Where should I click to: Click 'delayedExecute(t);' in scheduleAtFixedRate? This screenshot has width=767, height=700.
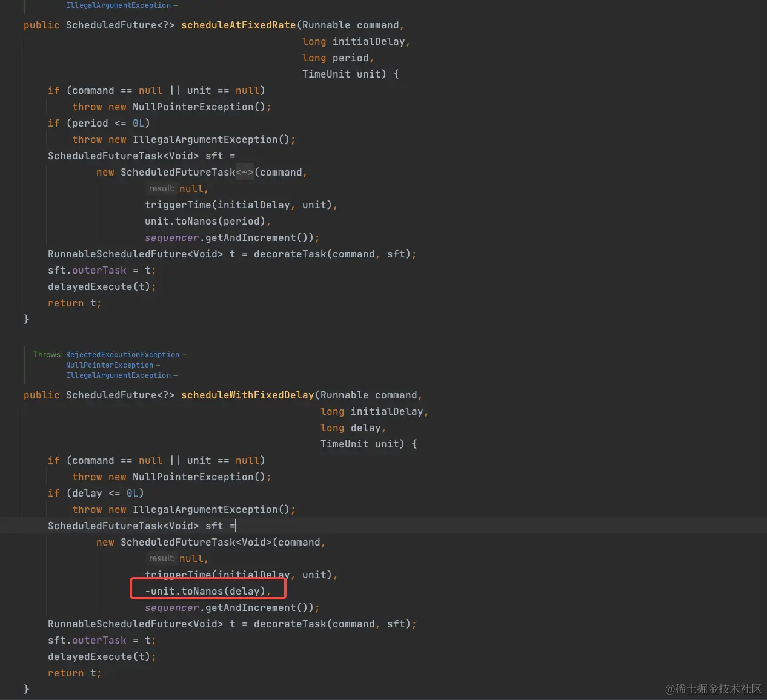pyautogui.click(x=102, y=287)
